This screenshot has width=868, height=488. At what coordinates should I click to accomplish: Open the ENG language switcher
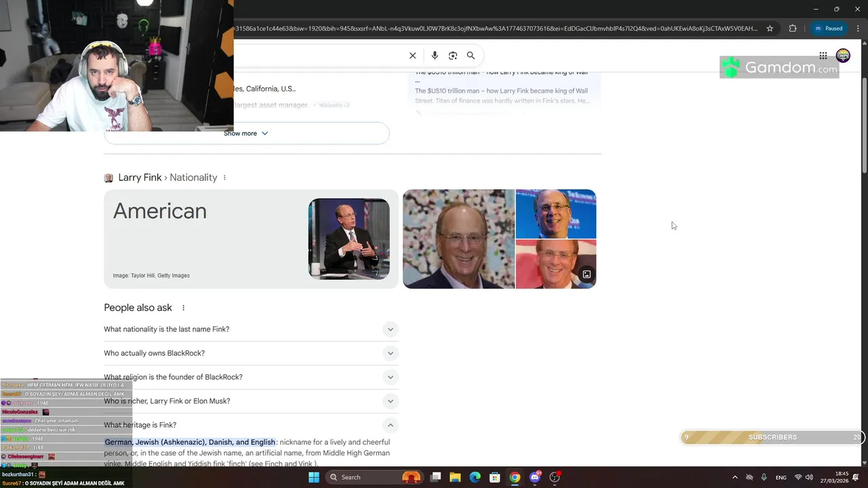(781, 477)
